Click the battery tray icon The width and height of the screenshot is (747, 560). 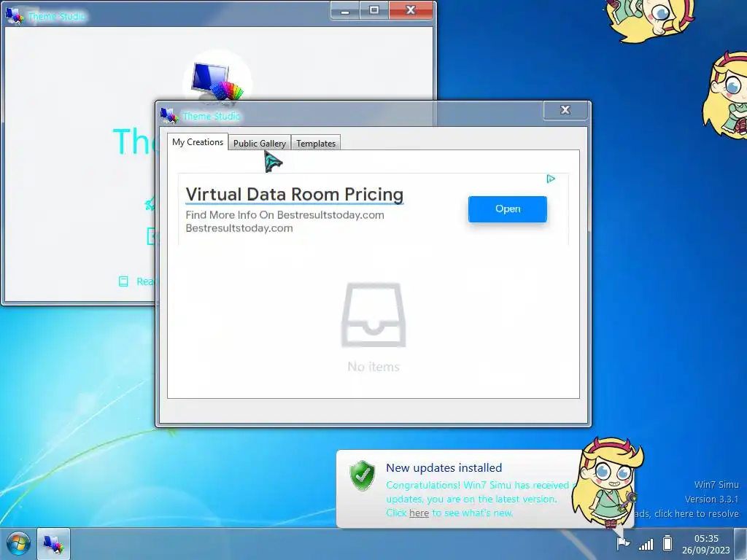point(667,542)
